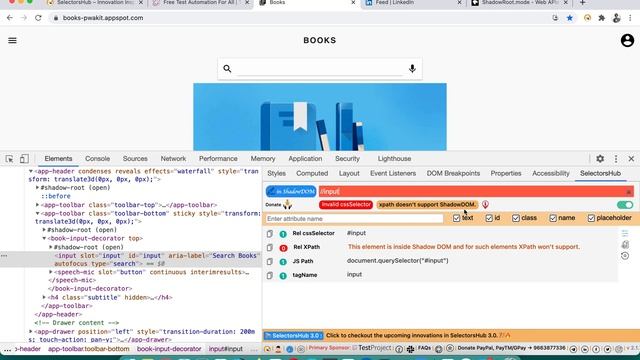Expand the speech-mic node

click(51, 272)
